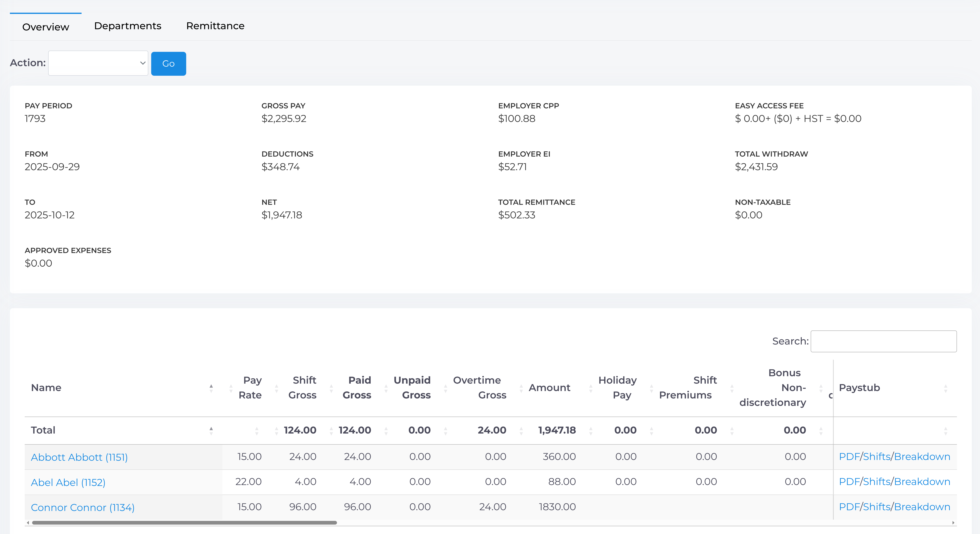
Task: Switch to the Departments tab
Action: point(127,26)
